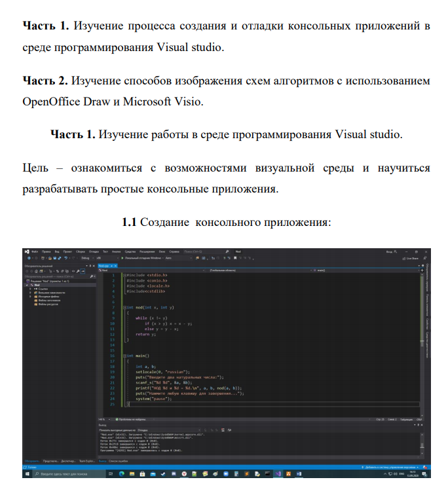Image resolution: width=448 pixels, height=484 pixels.
Task: Click the bookmark toolbar icon
Action: (235, 258)
